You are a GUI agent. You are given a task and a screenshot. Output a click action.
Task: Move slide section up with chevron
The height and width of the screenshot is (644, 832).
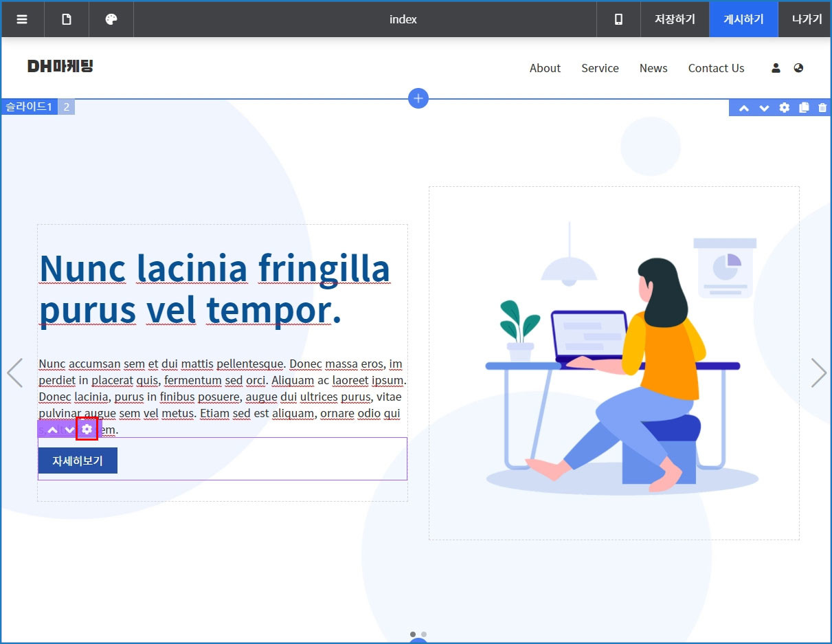[744, 108]
